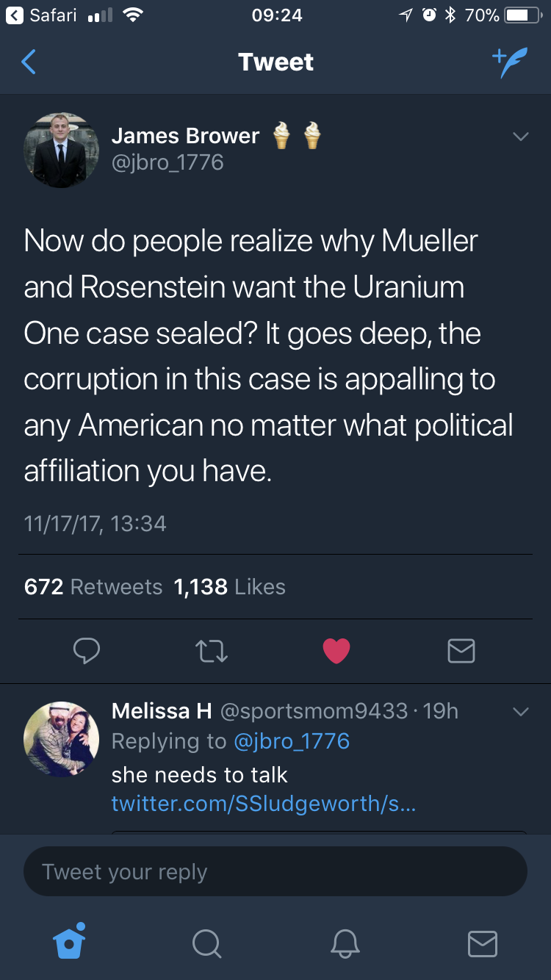Tap the @jbro_1776 mention in reply
Screen dimensions: 551x980
coord(291,741)
